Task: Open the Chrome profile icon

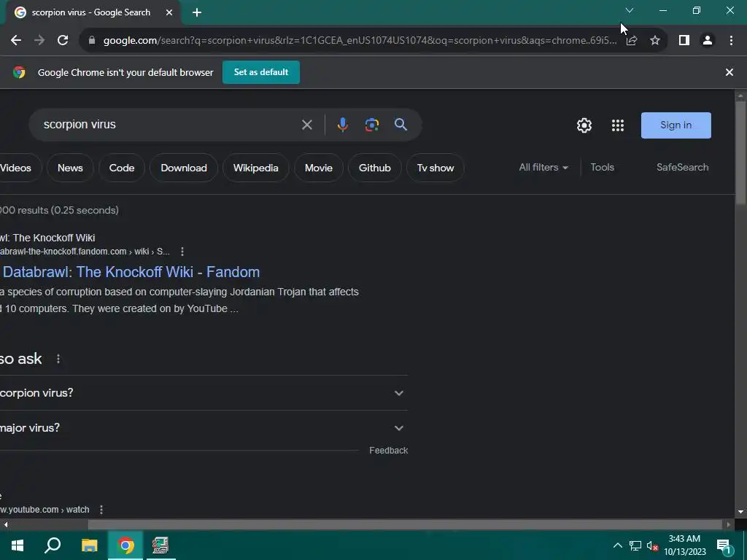Action: [708, 41]
